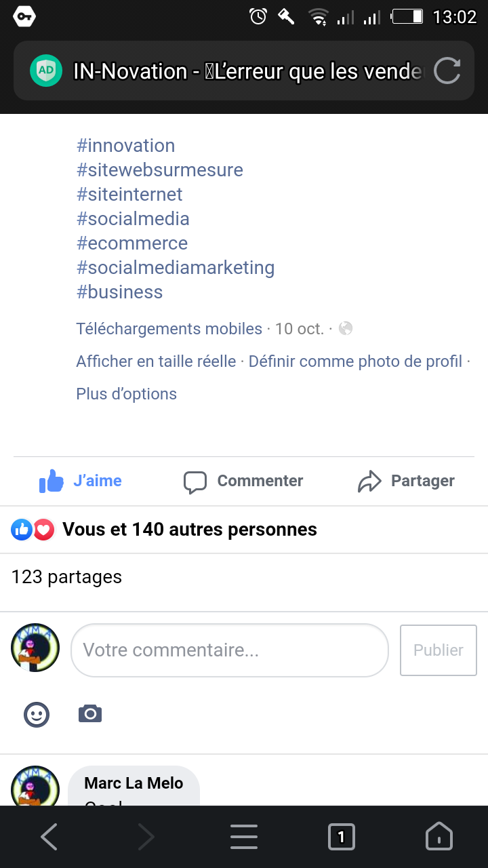Open the browser tabs counter

341,837
